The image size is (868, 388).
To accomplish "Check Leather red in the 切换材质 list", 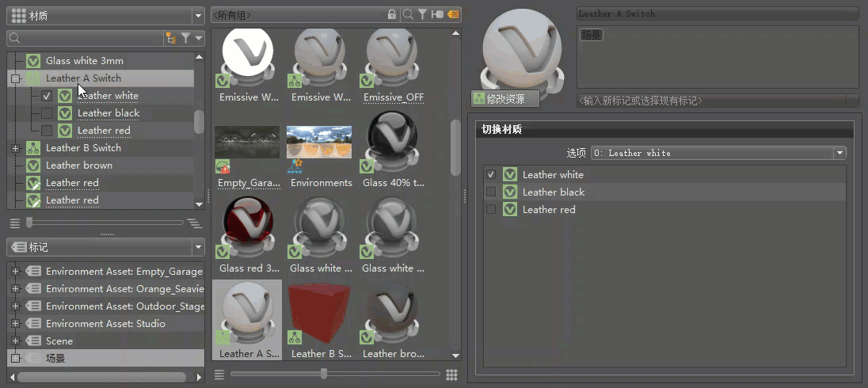I will point(490,210).
